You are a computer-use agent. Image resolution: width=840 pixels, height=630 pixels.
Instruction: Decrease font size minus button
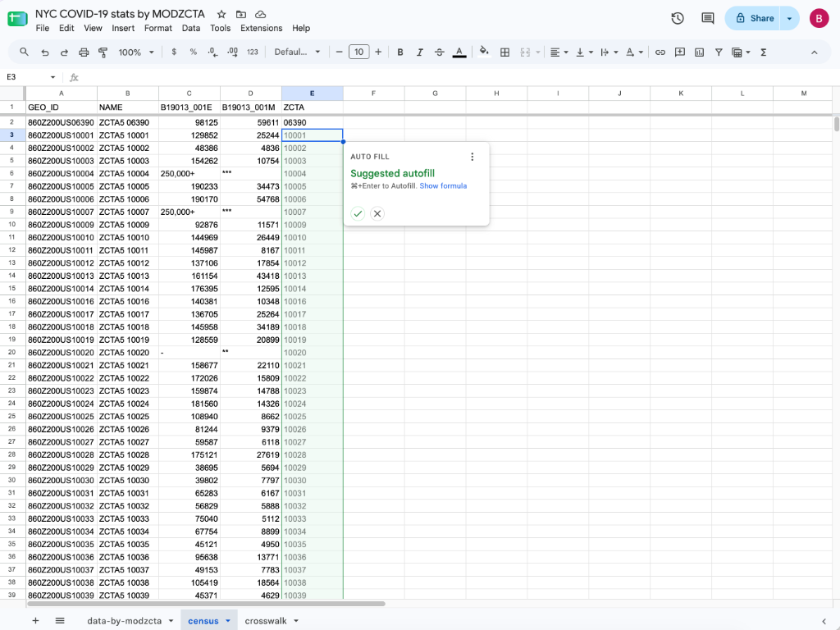(x=339, y=52)
